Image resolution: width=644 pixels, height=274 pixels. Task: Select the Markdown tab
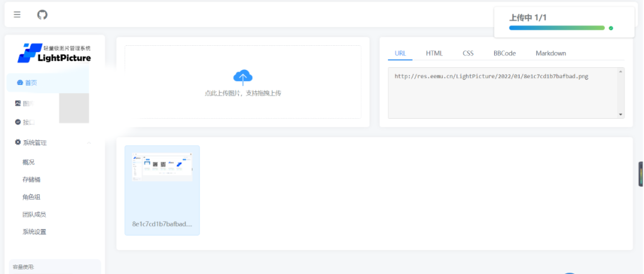tap(550, 53)
